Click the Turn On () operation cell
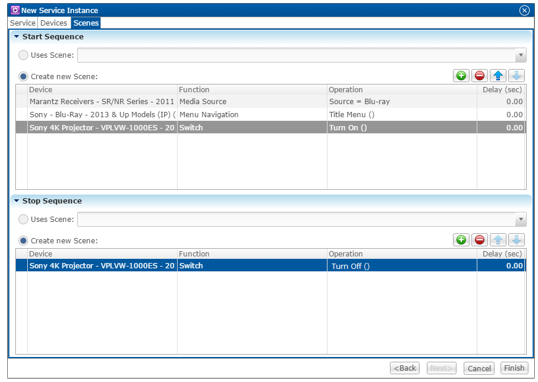Viewport: 538px width, 382px height. click(x=402, y=128)
